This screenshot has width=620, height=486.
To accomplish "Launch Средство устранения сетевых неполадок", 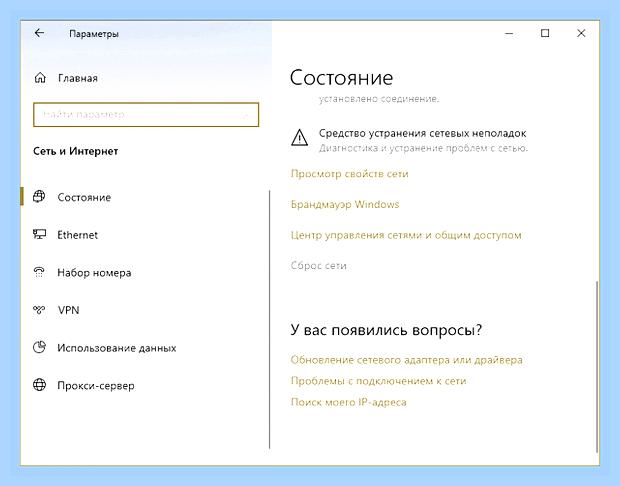I will point(422,133).
